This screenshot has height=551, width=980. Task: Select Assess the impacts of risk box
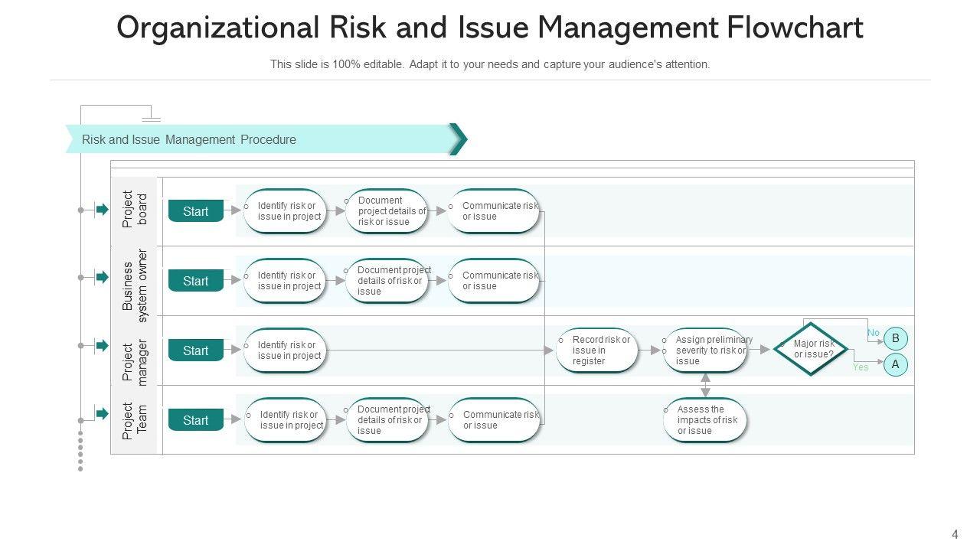[x=705, y=420]
